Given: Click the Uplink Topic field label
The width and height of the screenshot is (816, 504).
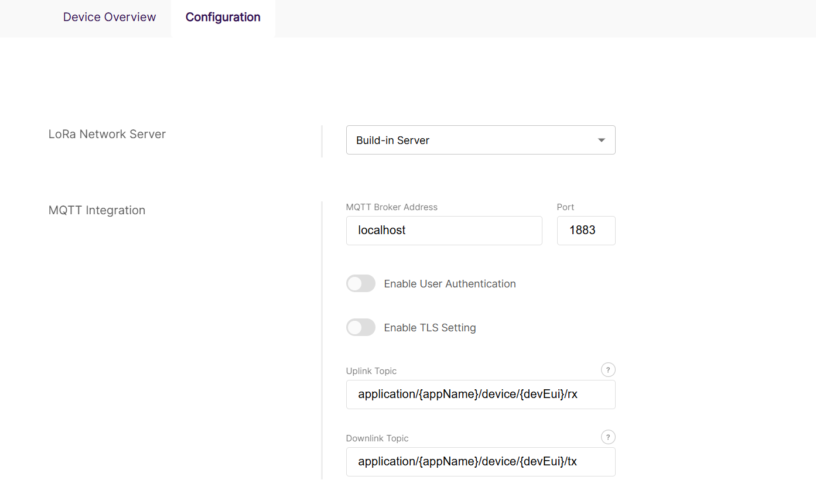Looking at the screenshot, I should tap(371, 371).
